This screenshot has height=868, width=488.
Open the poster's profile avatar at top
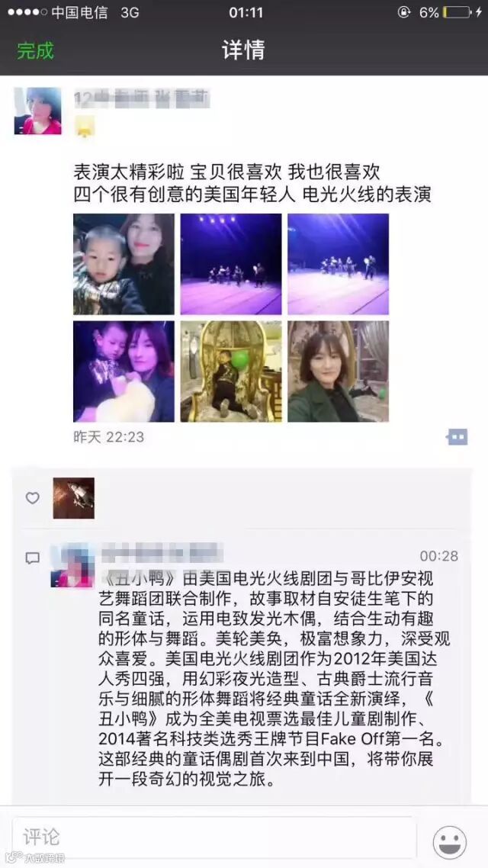[37, 111]
